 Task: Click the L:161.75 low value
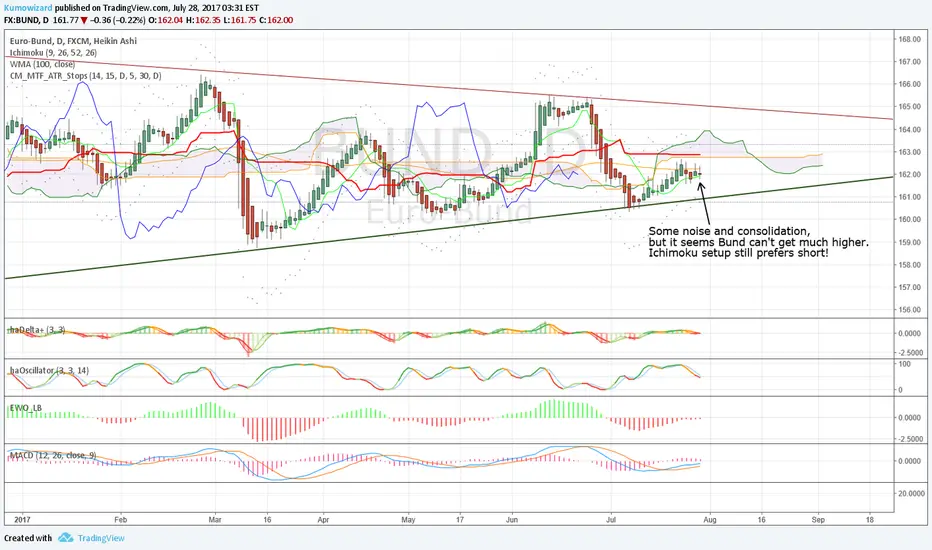(239, 20)
